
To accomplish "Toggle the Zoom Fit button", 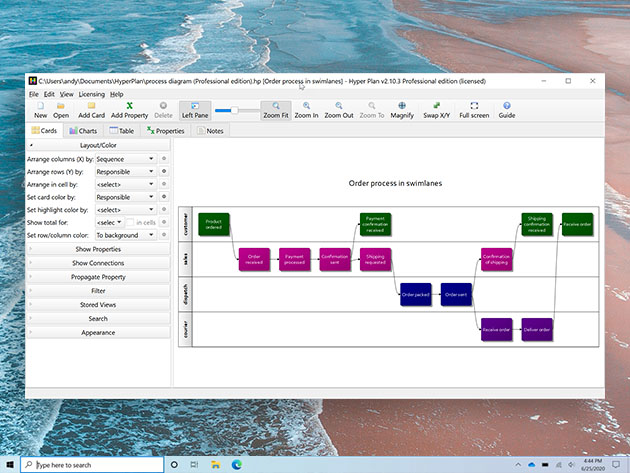I will tap(276, 110).
